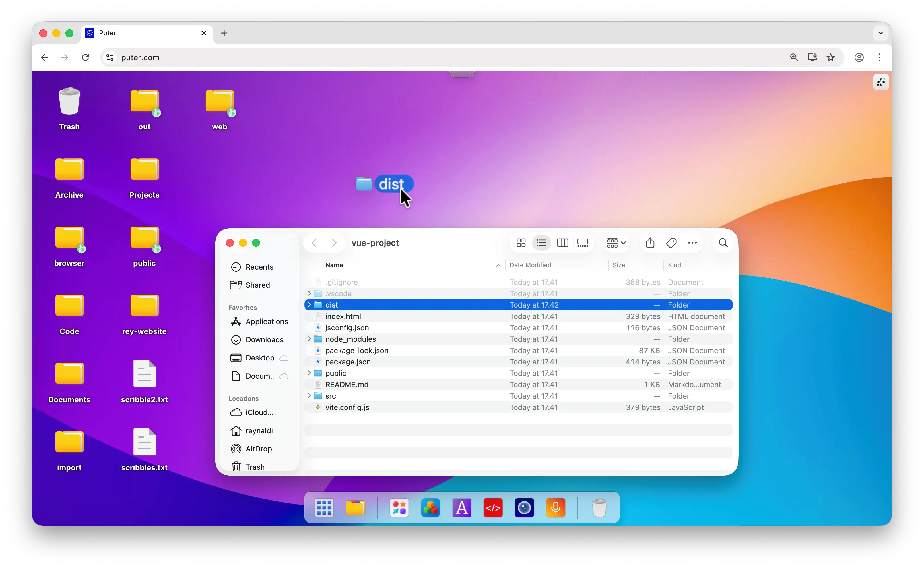This screenshot has height=568, width=924.
Task: Open search in the vue-project window
Action: (723, 243)
